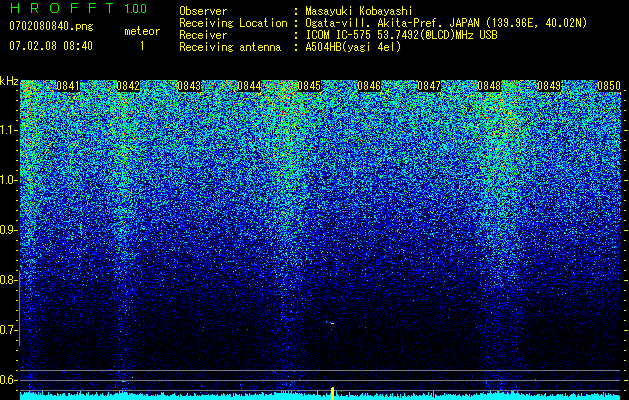The height and width of the screenshot is (400, 629).
Task: Click the Receiving antenna label
Action: pyautogui.click(x=230, y=47)
